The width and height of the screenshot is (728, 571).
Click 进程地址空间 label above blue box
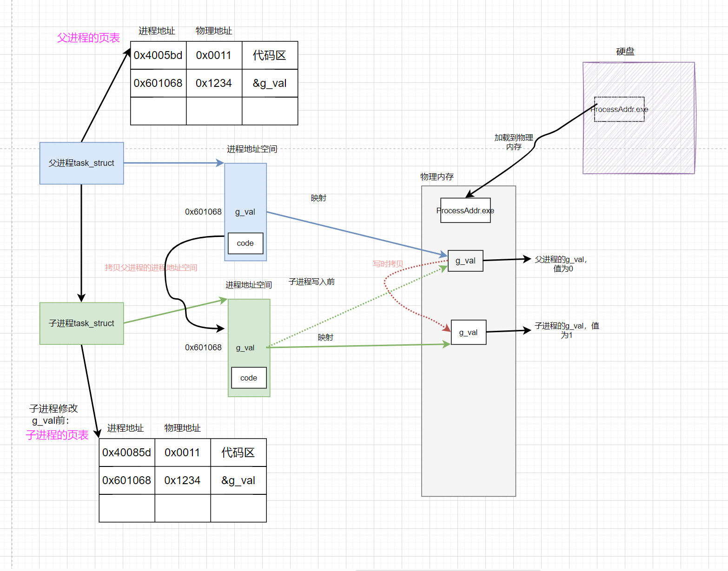[x=252, y=149]
